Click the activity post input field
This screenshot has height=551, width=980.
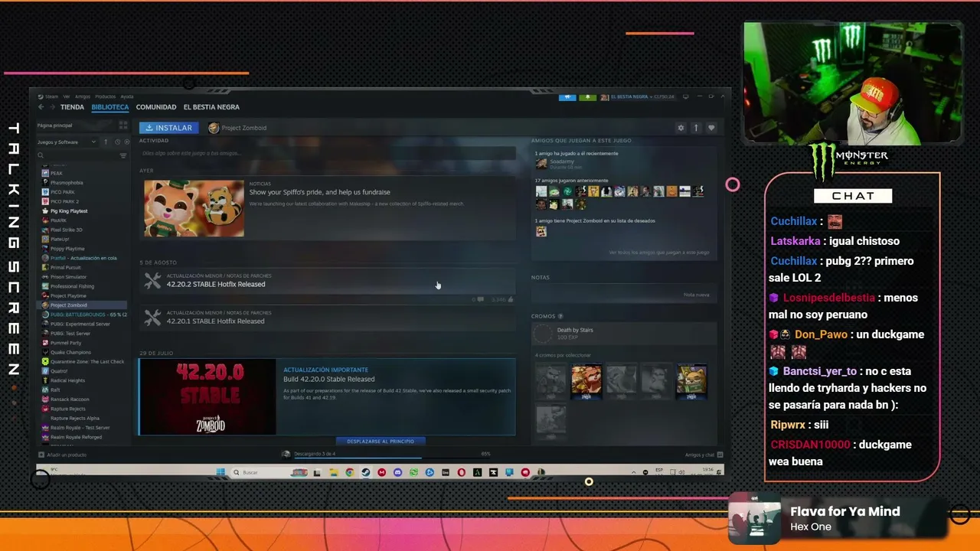pyautogui.click(x=328, y=153)
